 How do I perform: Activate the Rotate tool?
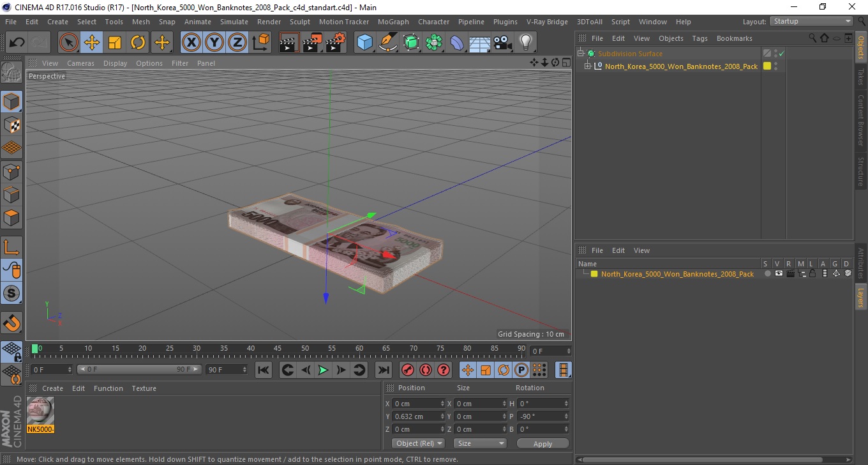click(138, 43)
